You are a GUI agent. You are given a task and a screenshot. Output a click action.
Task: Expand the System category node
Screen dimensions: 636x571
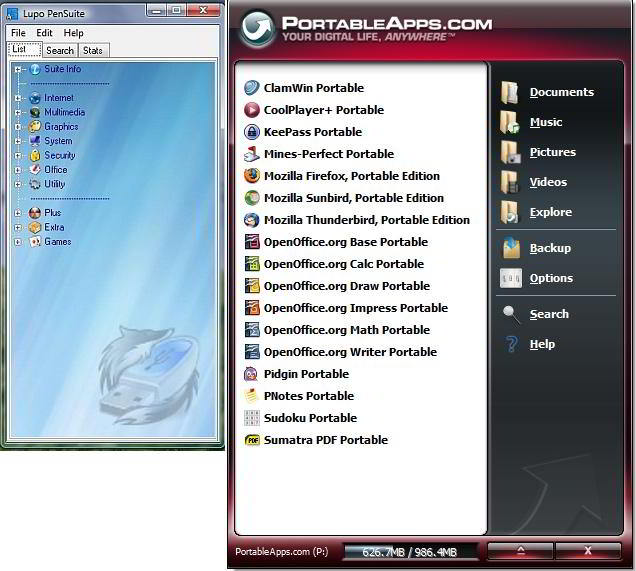pos(17,141)
